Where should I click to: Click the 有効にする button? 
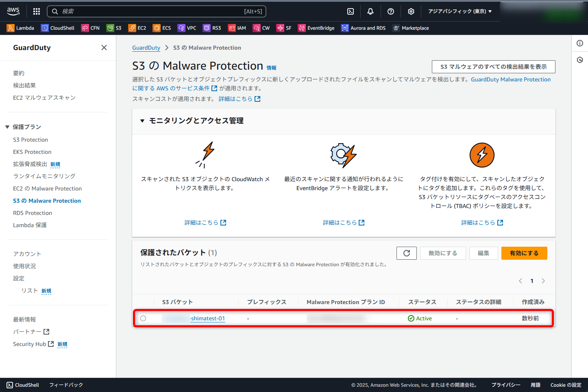point(524,253)
